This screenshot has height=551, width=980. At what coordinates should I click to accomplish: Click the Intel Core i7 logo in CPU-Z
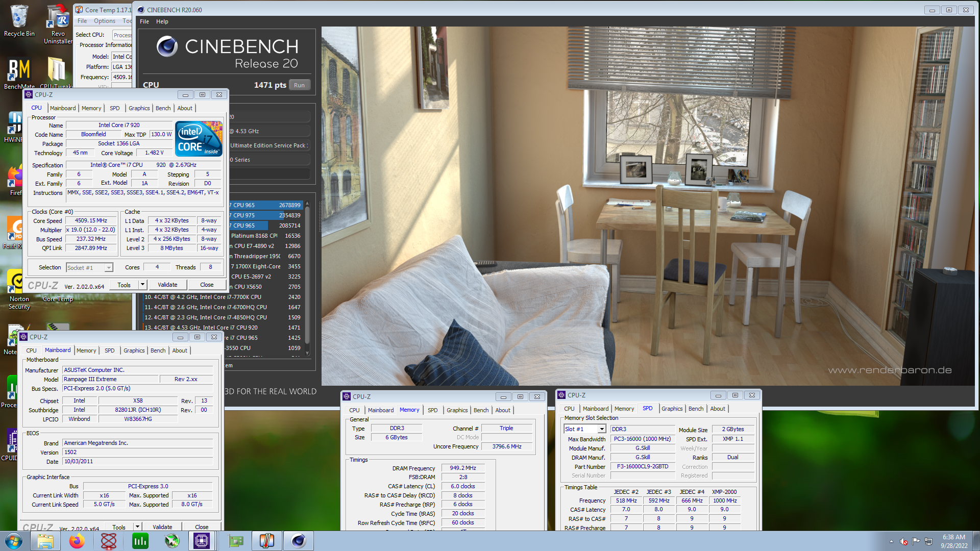(x=199, y=138)
